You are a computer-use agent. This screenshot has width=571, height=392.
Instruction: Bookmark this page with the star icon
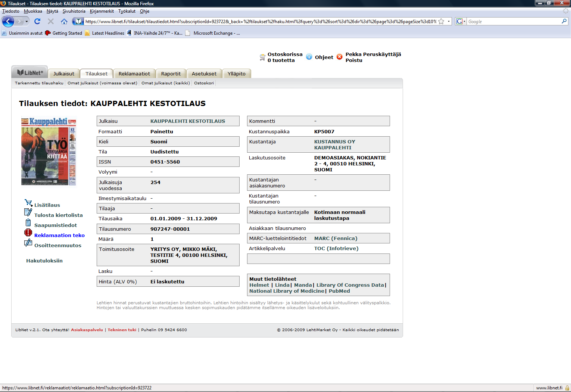[441, 21]
